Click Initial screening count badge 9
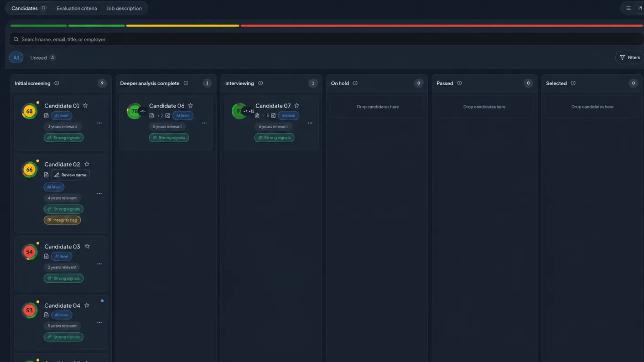This screenshot has height=362, width=644. (x=102, y=83)
